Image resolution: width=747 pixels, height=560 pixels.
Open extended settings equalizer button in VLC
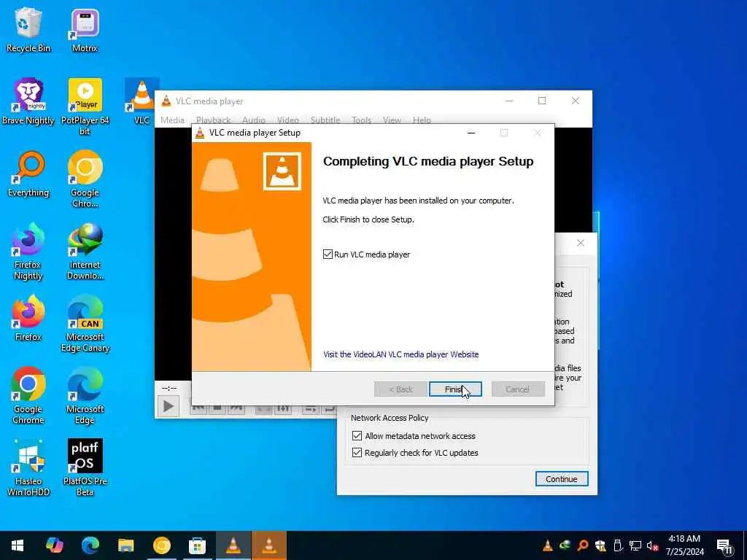click(x=283, y=408)
